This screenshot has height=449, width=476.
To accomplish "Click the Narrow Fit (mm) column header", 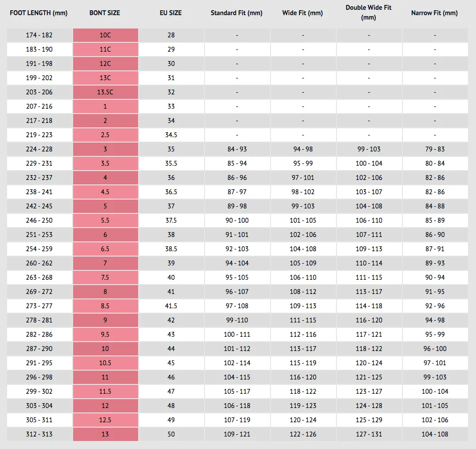I will [x=435, y=13].
